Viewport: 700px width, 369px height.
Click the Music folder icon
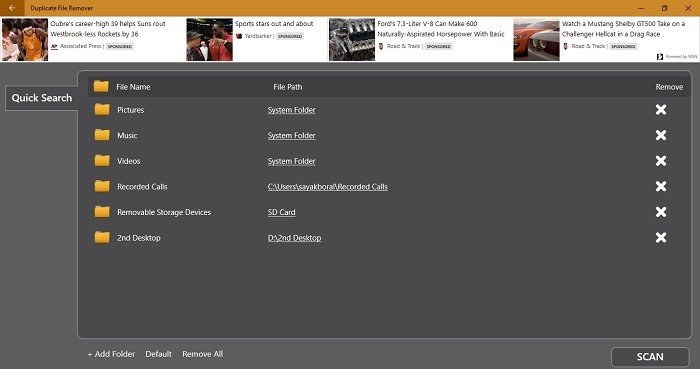point(102,135)
